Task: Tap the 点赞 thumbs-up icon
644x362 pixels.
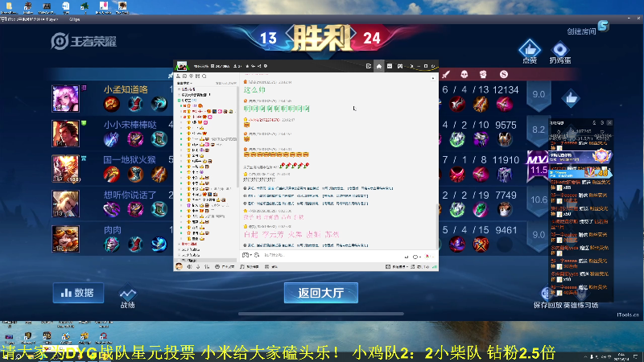Action: coord(530,51)
